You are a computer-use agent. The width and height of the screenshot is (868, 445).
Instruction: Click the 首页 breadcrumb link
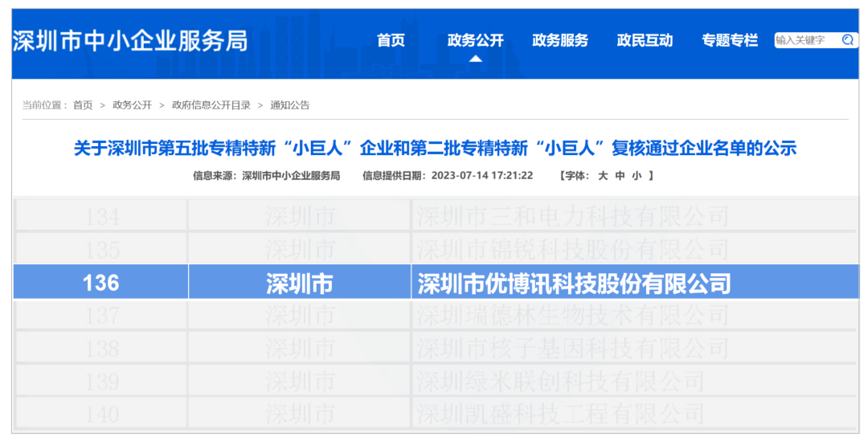[x=83, y=105]
